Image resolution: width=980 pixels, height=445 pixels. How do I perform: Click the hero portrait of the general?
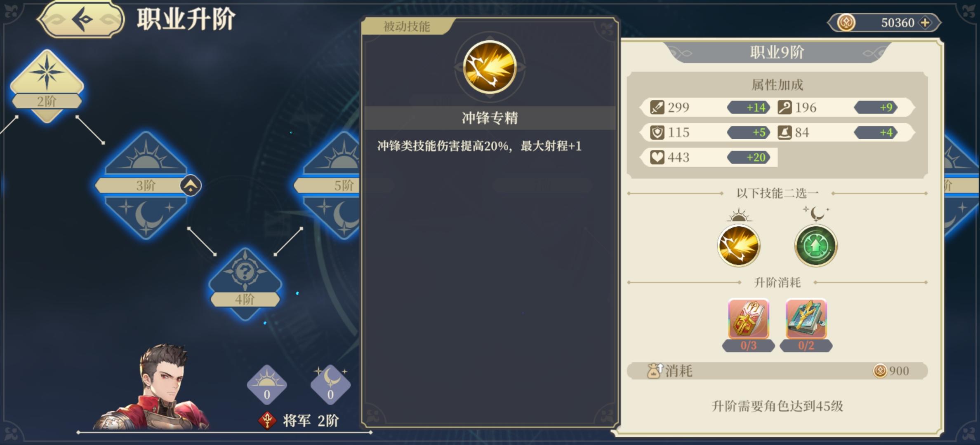coord(153,387)
